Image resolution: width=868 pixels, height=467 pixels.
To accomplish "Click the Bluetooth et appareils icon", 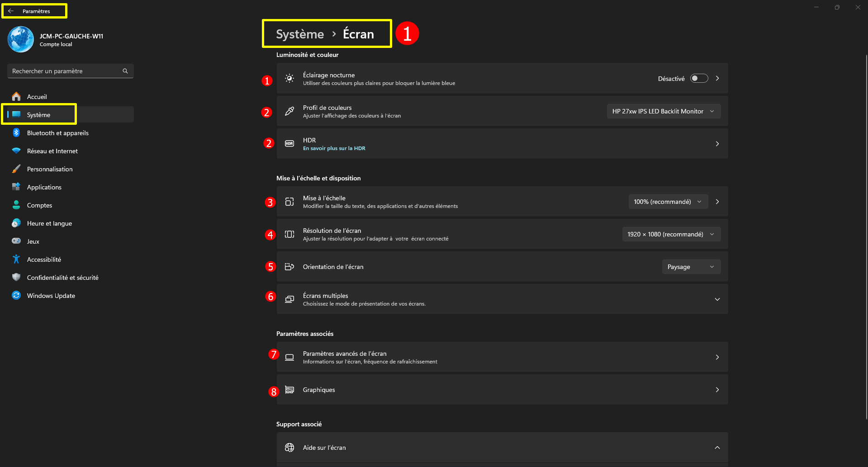I will [x=16, y=132].
